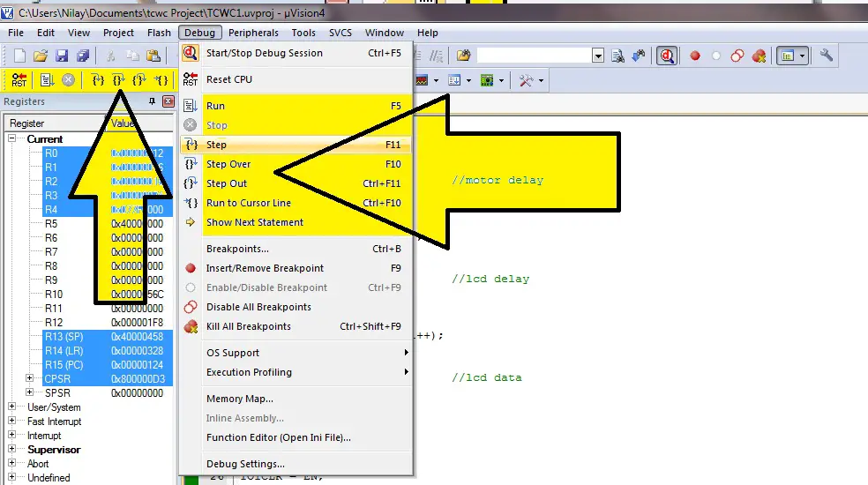The width and height of the screenshot is (868, 485).
Task: Click in the toolbar search input field
Action: click(x=535, y=56)
